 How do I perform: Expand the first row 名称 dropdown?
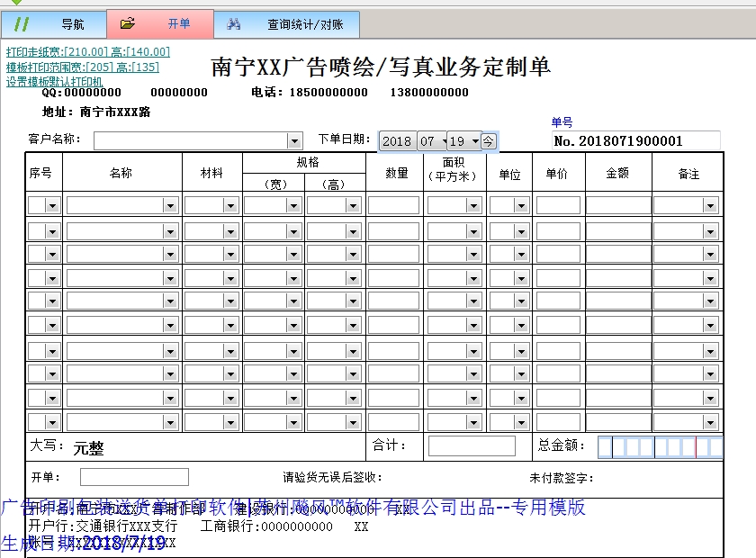tap(170, 206)
